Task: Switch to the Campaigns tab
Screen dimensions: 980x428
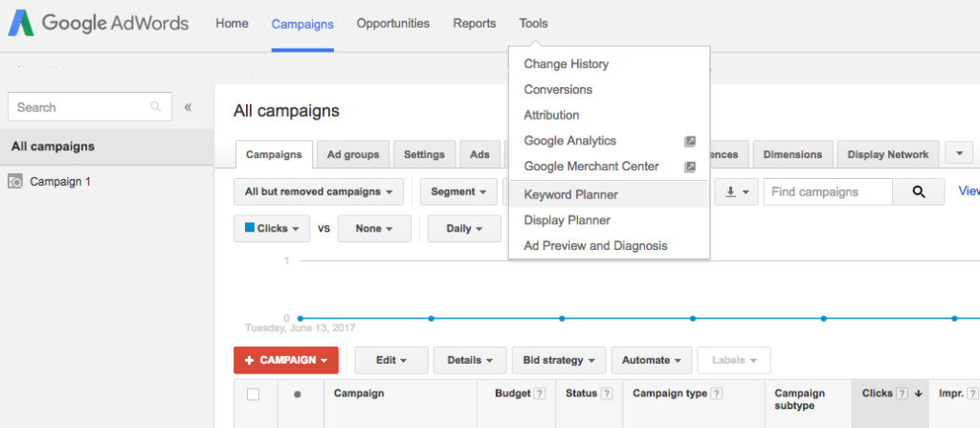Action: (x=274, y=154)
